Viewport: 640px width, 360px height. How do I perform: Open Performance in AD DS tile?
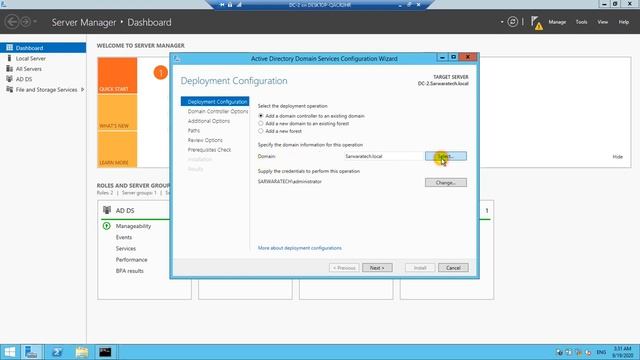[131, 260]
